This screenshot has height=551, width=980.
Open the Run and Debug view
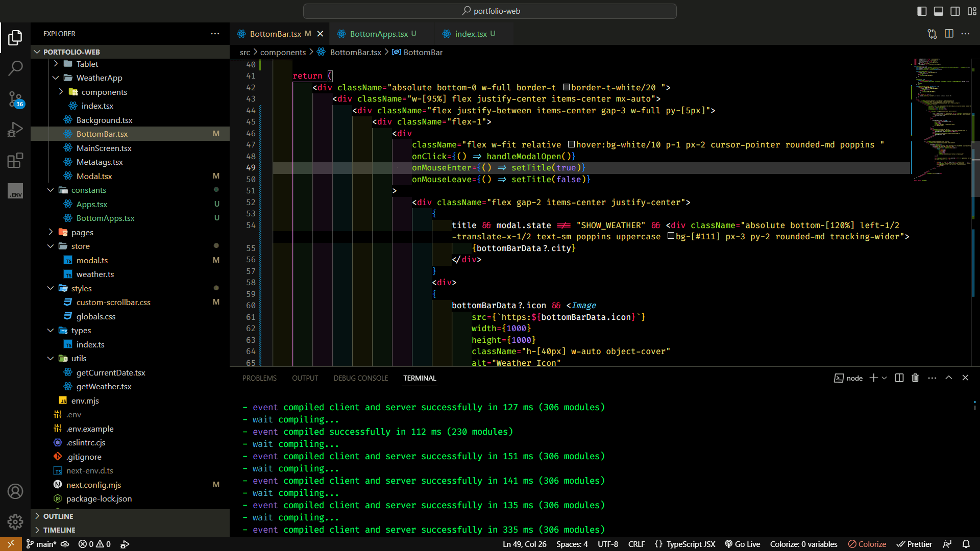(x=15, y=129)
